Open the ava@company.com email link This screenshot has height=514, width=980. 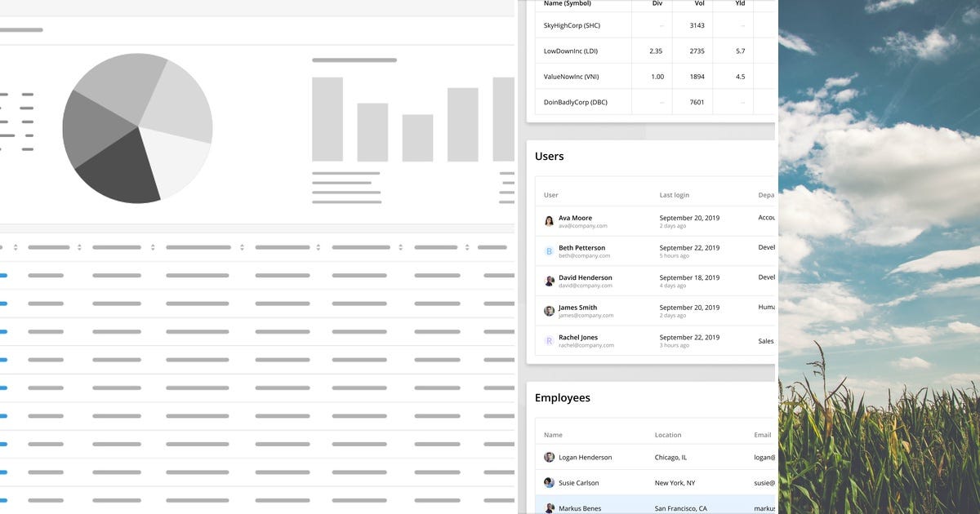click(583, 225)
